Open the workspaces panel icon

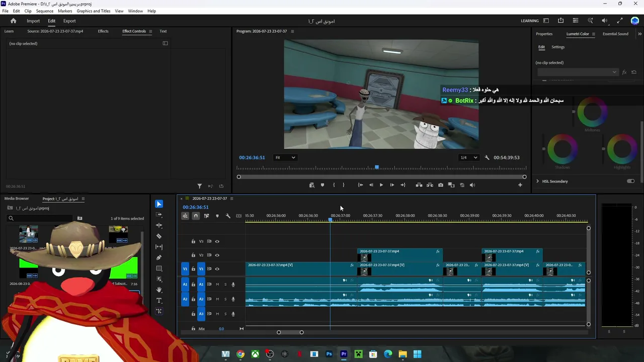click(x=546, y=21)
